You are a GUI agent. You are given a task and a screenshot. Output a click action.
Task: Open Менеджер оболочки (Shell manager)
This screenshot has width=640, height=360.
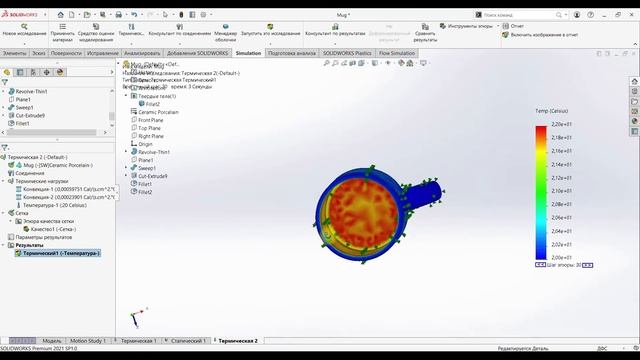pos(225,33)
